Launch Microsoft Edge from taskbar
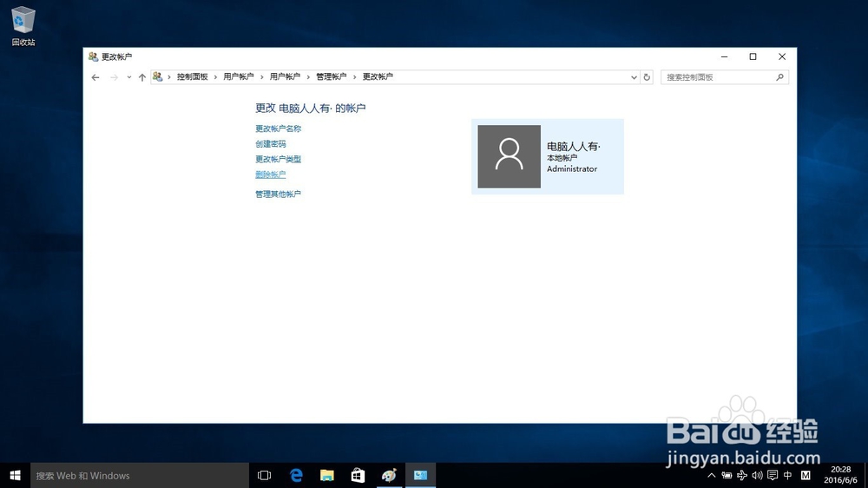The height and width of the screenshot is (488, 868). click(296, 475)
